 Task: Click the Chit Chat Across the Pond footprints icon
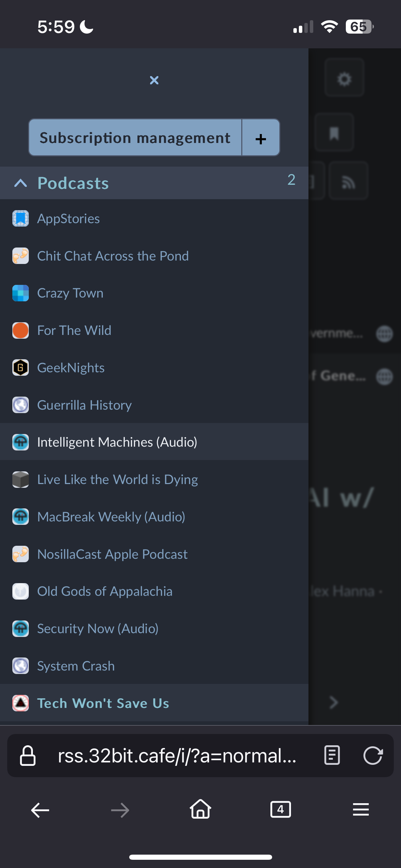pos(21,256)
